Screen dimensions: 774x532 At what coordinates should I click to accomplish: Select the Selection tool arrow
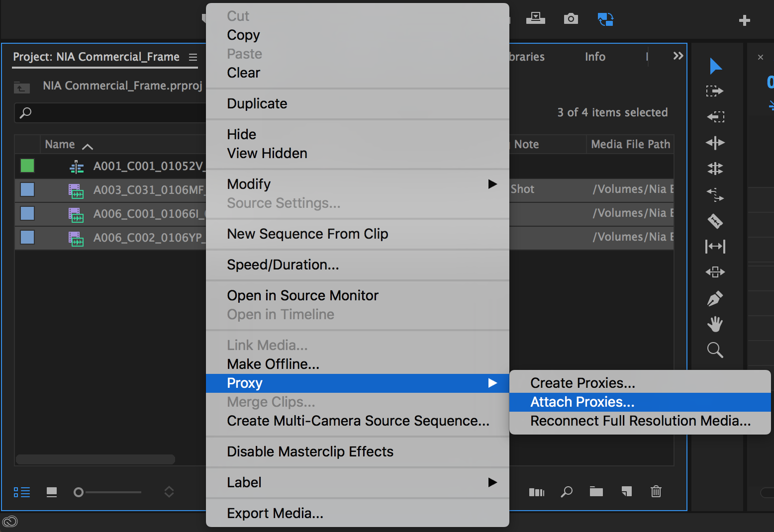pyautogui.click(x=715, y=66)
